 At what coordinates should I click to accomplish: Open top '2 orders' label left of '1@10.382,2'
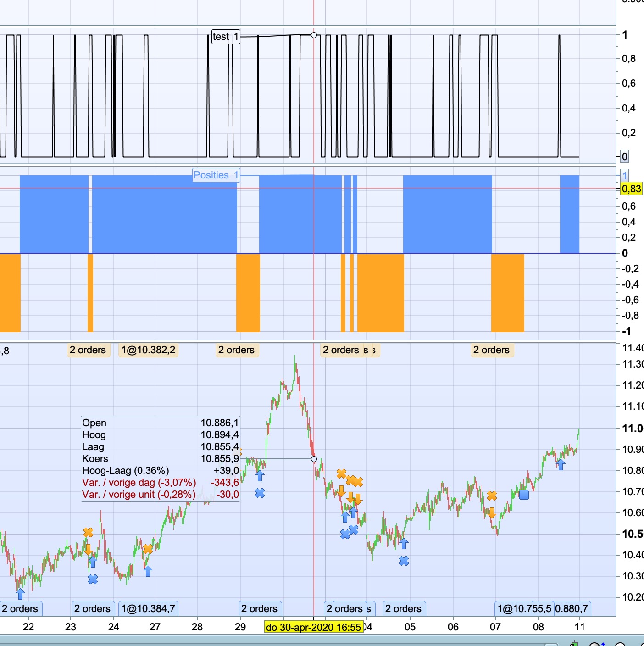click(x=88, y=350)
